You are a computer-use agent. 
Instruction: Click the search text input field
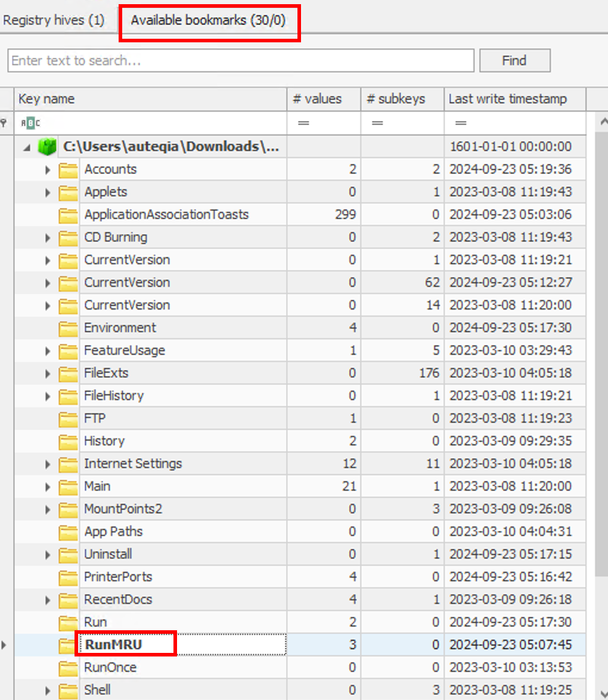click(x=241, y=61)
